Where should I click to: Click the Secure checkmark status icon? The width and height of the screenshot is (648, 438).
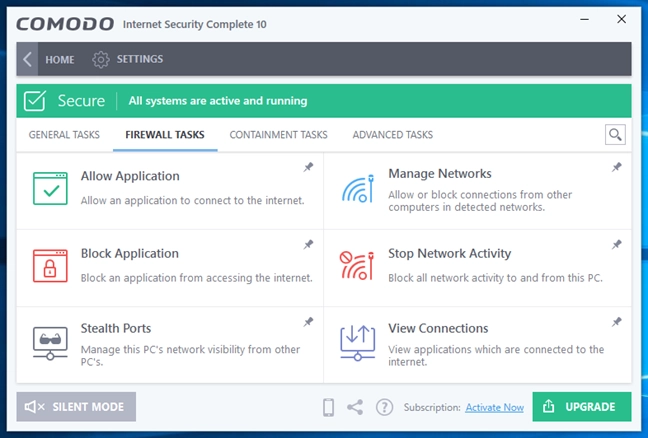[x=35, y=101]
